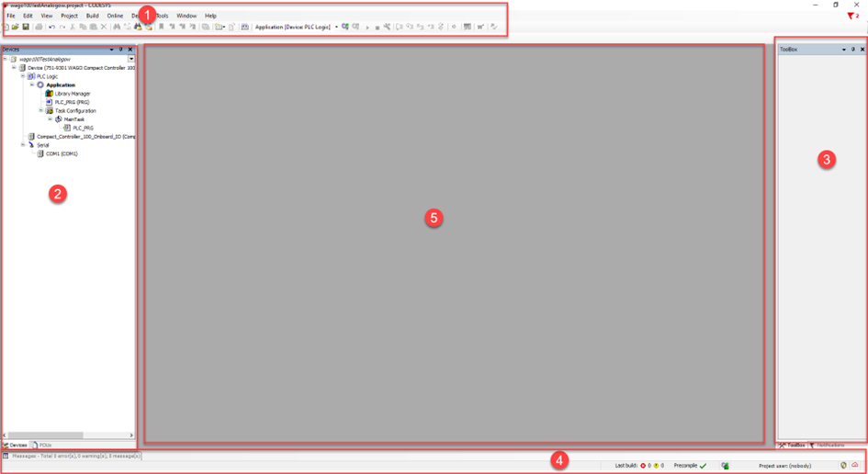Toggle auto-hide pin on ToolBox panel

pos(853,50)
